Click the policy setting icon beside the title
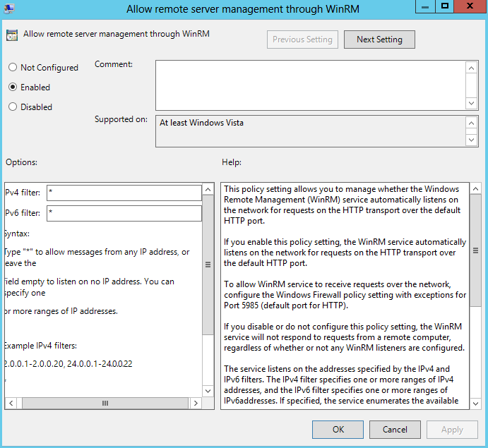The height and width of the screenshot is (448, 488). click(x=13, y=35)
